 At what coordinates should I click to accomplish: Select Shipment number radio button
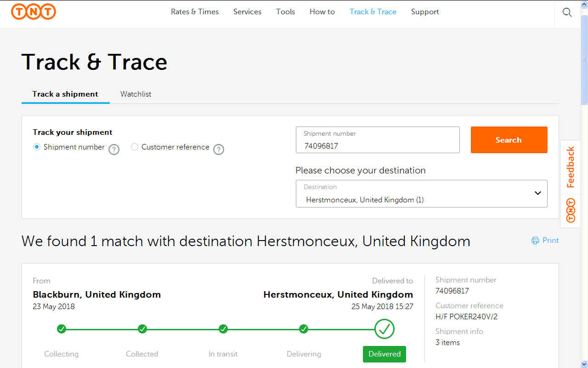pos(37,147)
